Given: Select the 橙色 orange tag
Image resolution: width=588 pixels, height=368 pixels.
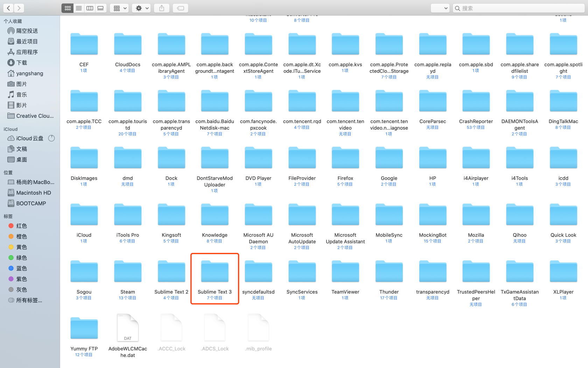Looking at the screenshot, I should pos(22,237).
